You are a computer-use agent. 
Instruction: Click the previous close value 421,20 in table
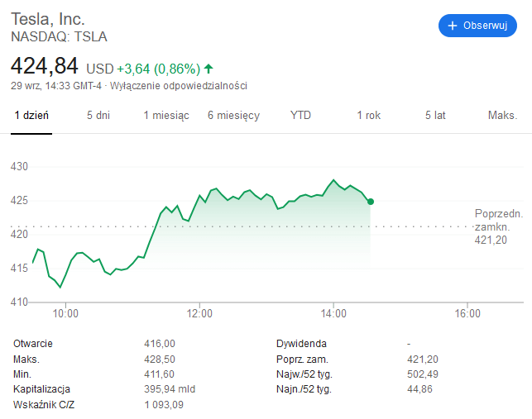click(423, 359)
